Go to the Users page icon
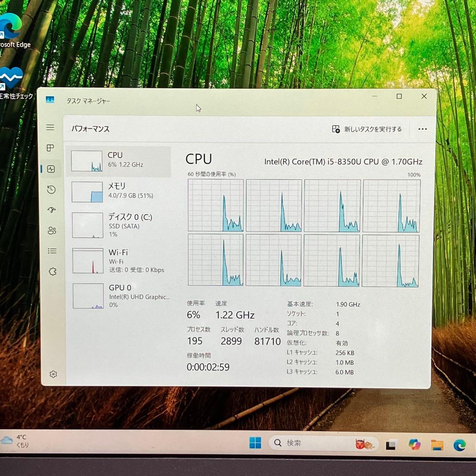 52,231
